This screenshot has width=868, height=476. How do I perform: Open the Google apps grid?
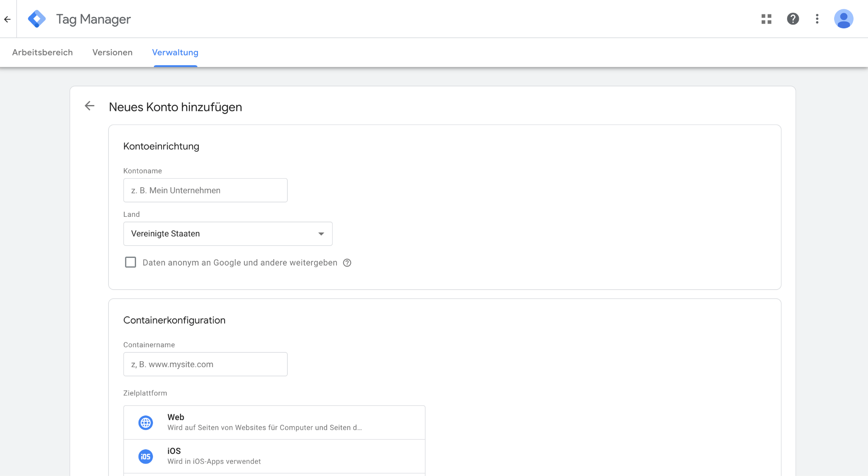[766, 19]
